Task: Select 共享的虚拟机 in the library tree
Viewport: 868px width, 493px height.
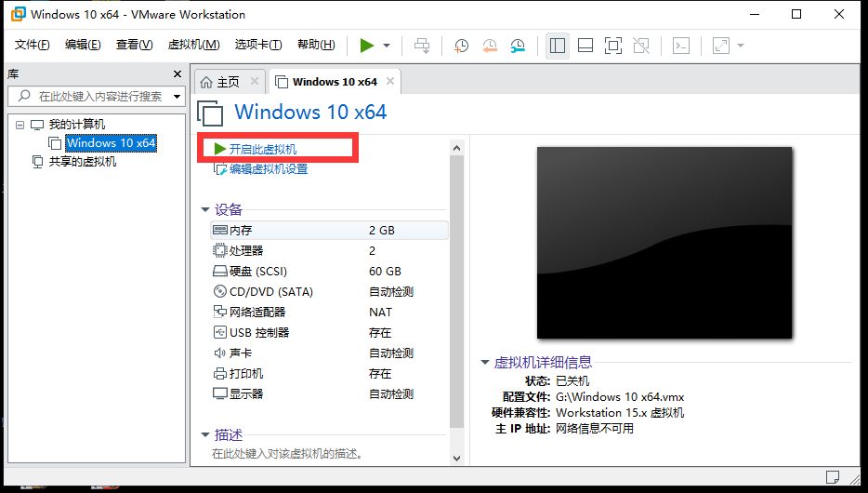Action: [83, 162]
